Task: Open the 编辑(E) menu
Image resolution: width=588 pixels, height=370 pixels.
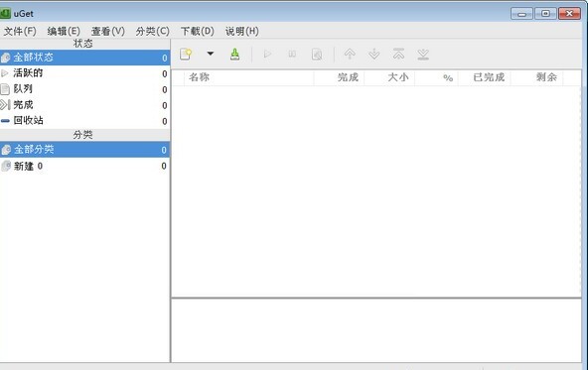Action: [x=64, y=31]
